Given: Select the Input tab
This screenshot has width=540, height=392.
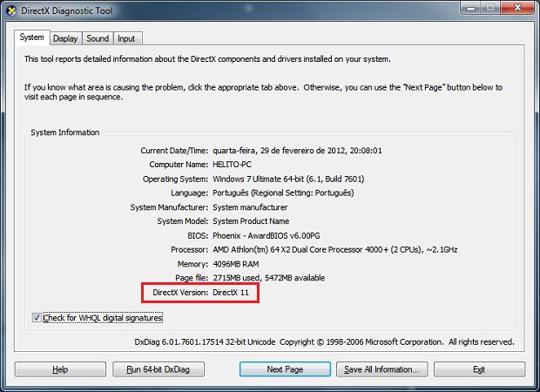Looking at the screenshot, I should 126,38.
